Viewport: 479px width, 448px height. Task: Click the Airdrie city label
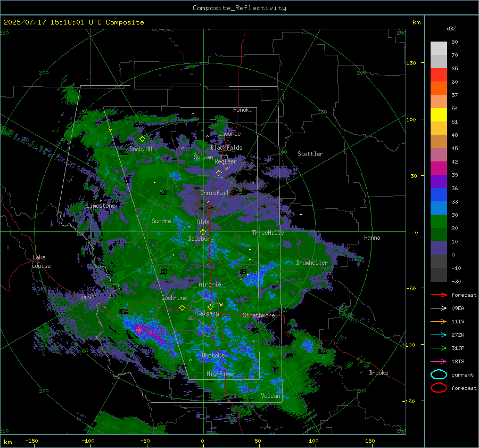pyautogui.click(x=210, y=284)
